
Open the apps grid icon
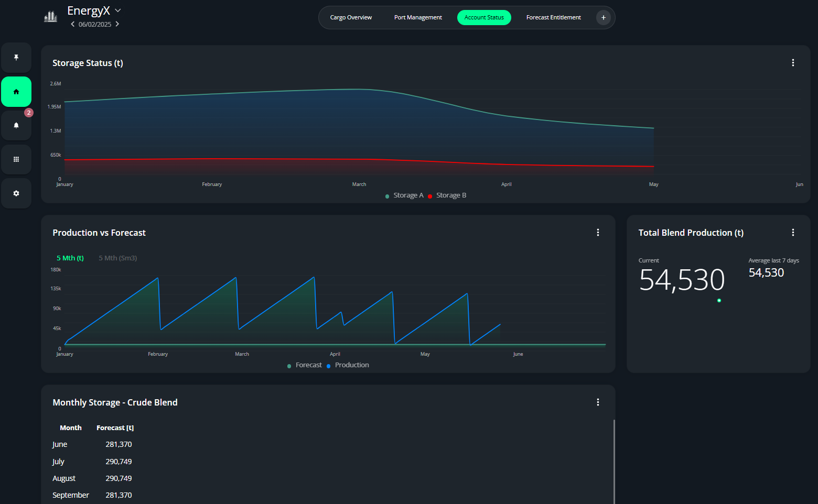tap(16, 159)
